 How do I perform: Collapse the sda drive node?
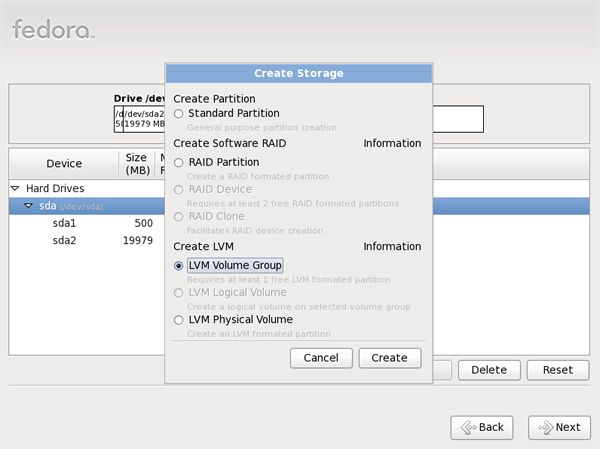tap(28, 206)
